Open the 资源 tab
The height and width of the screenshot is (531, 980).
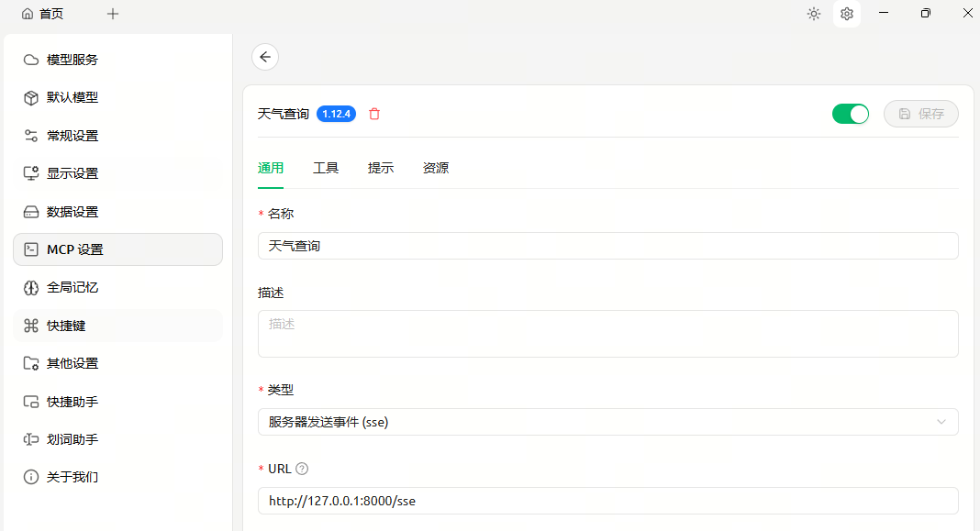(435, 168)
